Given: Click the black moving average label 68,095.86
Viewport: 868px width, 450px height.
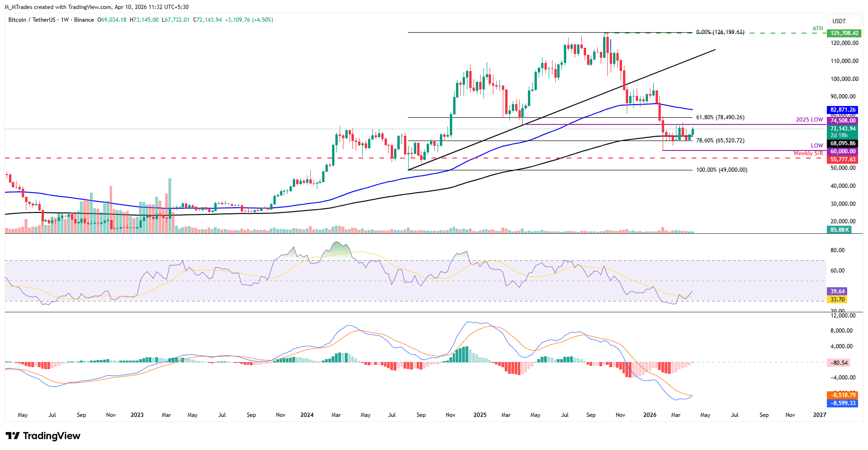Looking at the screenshot, I should tap(843, 143).
